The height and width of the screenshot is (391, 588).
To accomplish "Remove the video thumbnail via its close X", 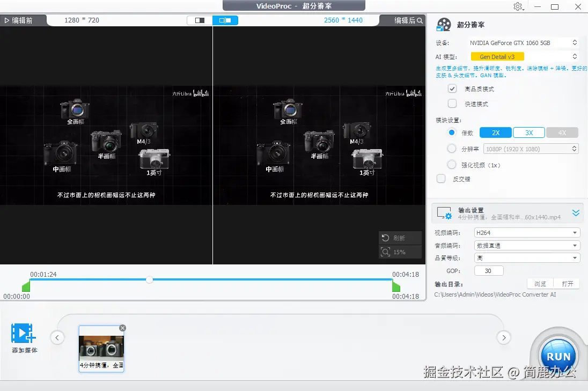I will coord(122,327).
